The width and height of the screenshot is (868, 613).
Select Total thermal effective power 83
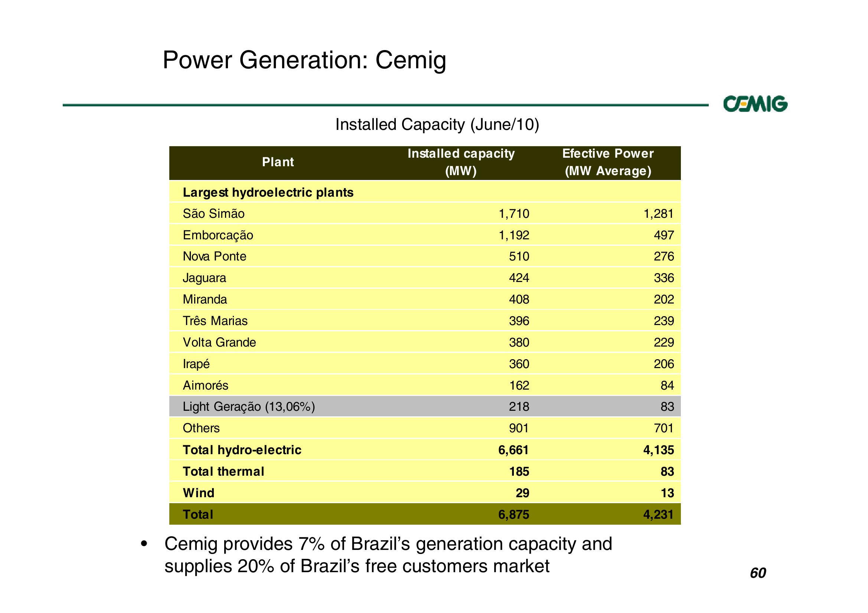(x=667, y=472)
